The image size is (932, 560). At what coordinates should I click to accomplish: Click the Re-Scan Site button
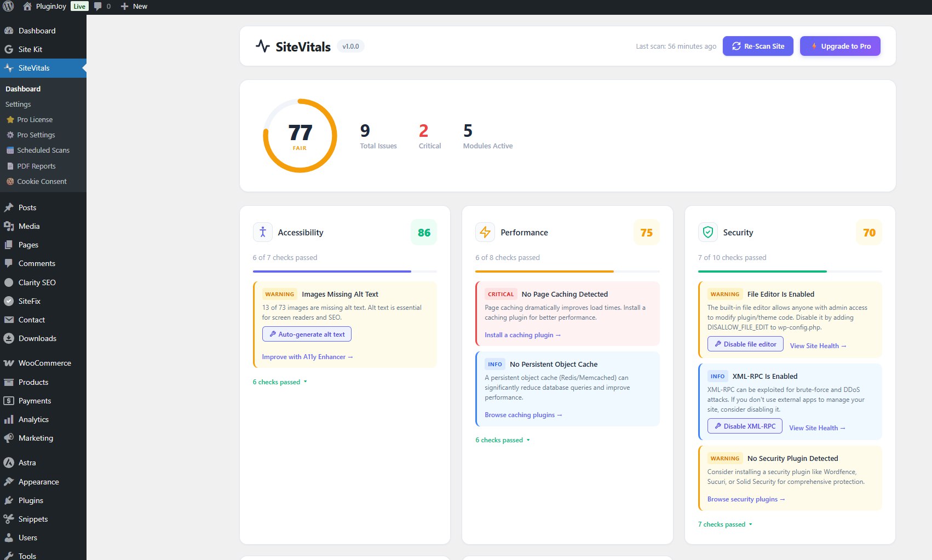point(758,46)
